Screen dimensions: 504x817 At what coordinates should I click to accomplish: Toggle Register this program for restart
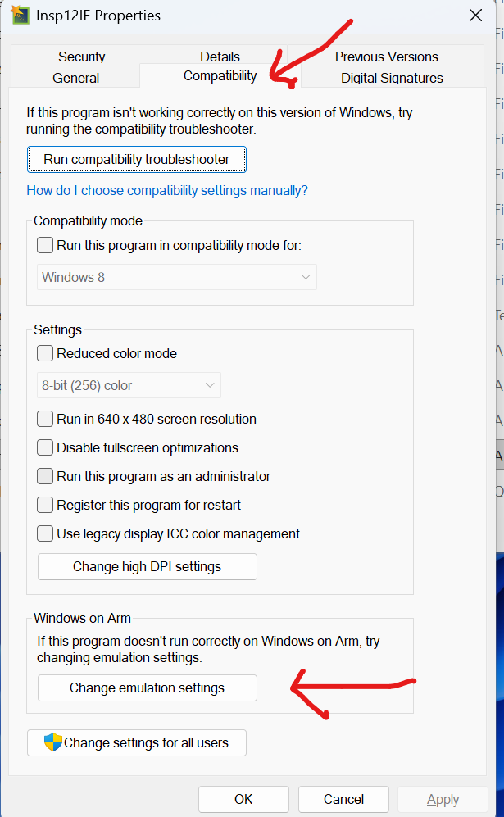(46, 505)
